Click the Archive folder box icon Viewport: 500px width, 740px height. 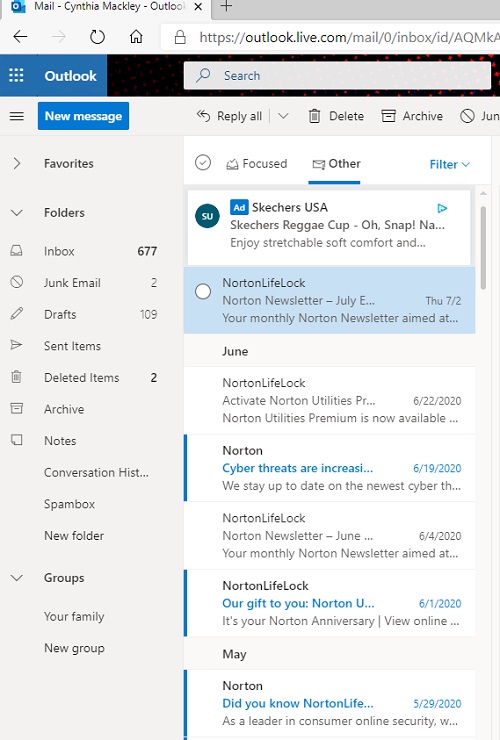[x=17, y=408]
